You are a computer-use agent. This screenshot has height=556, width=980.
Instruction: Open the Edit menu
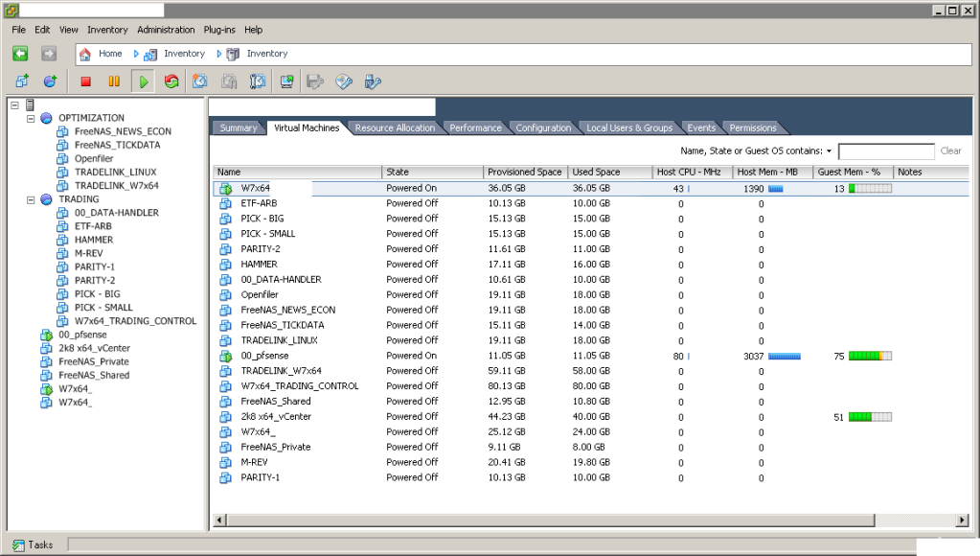(x=42, y=30)
